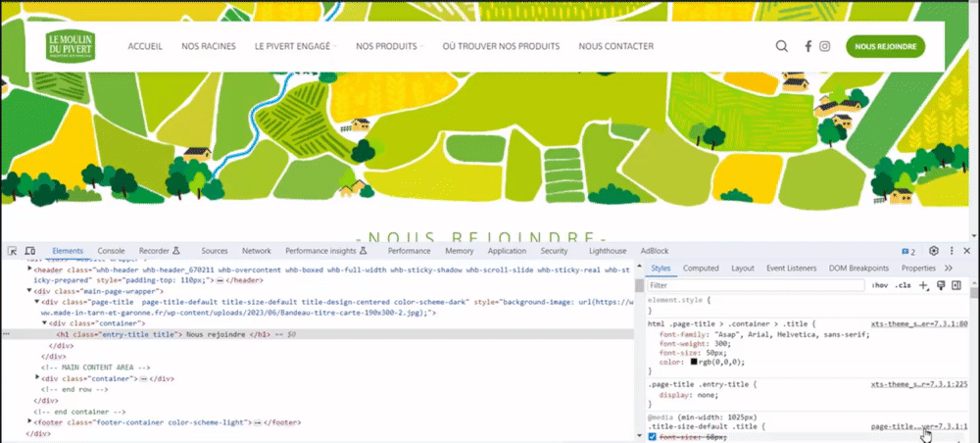Open the Facebook icon in header
The width and height of the screenshot is (980, 443).
[808, 46]
